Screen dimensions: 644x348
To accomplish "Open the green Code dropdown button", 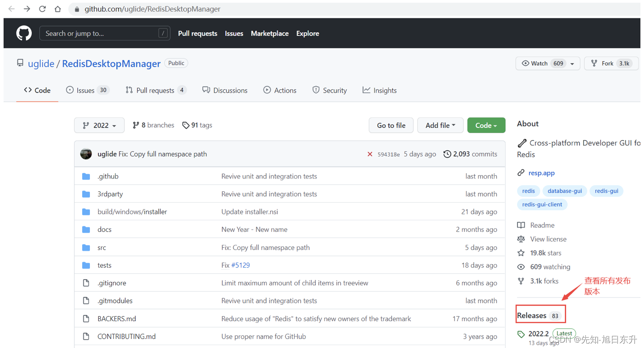I will pos(486,125).
